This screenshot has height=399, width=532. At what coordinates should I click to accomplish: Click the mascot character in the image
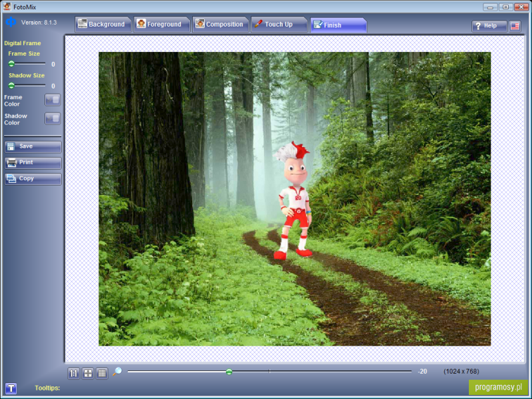(x=293, y=201)
